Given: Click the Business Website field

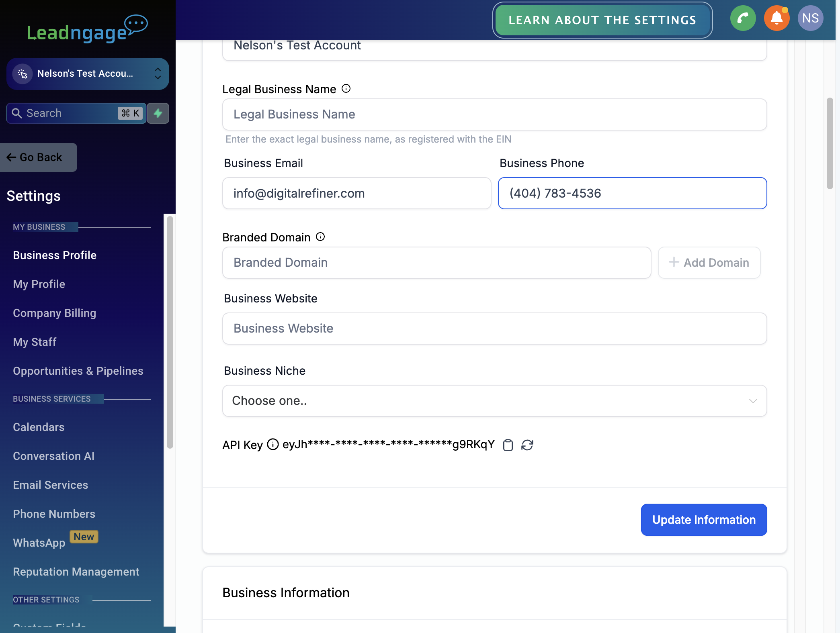Looking at the screenshot, I should point(494,329).
